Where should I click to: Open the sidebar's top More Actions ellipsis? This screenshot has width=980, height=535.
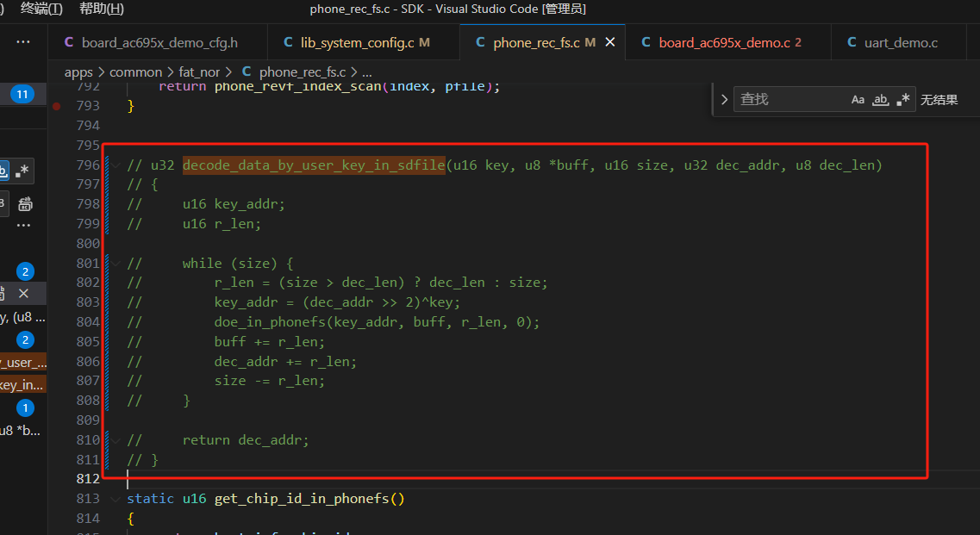[23, 42]
